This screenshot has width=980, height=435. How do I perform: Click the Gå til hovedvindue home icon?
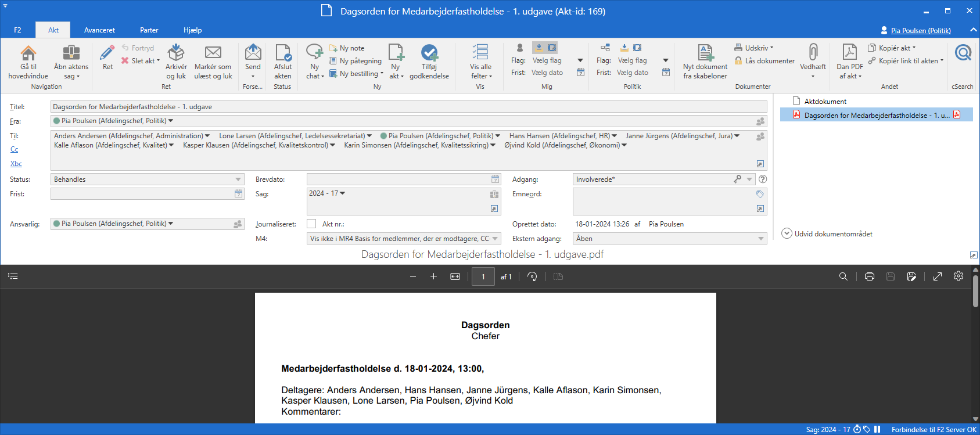coord(28,53)
